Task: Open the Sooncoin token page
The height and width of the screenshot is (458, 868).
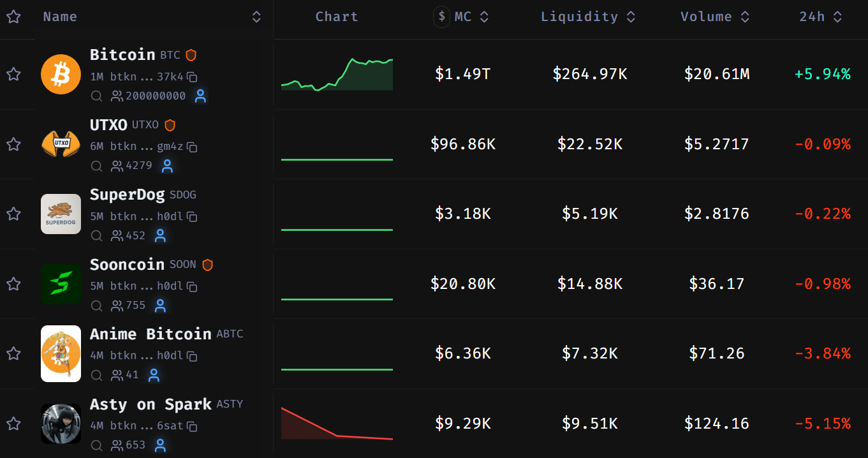Action: click(127, 264)
